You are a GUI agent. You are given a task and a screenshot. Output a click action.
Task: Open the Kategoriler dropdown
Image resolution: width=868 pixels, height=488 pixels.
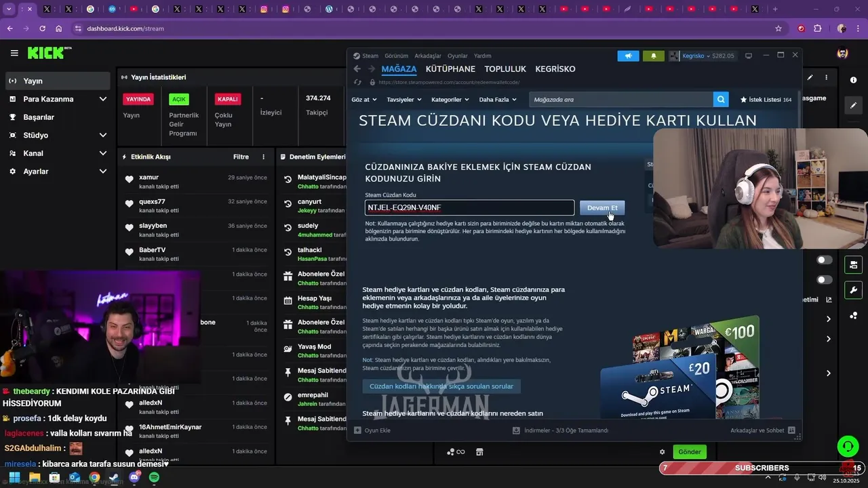point(450,100)
